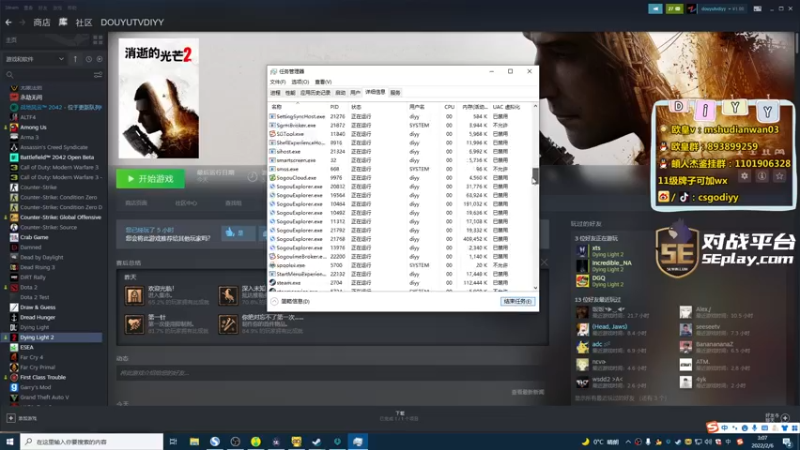The width and height of the screenshot is (800, 450).
Task: Click Task Manager vertical scrollbar thumb
Action: (535, 176)
